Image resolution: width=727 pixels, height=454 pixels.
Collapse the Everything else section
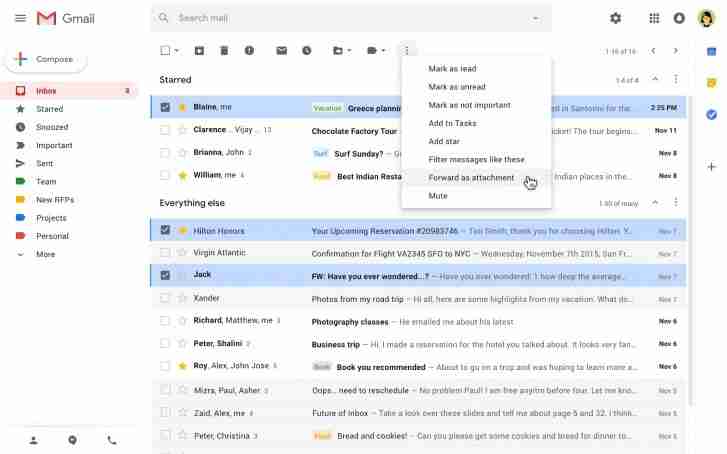click(x=655, y=202)
